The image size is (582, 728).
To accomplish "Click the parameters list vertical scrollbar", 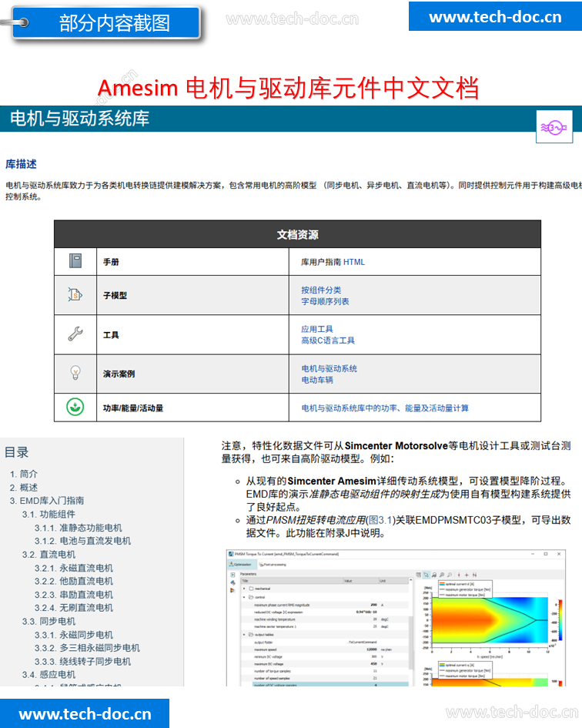I will (x=411, y=642).
